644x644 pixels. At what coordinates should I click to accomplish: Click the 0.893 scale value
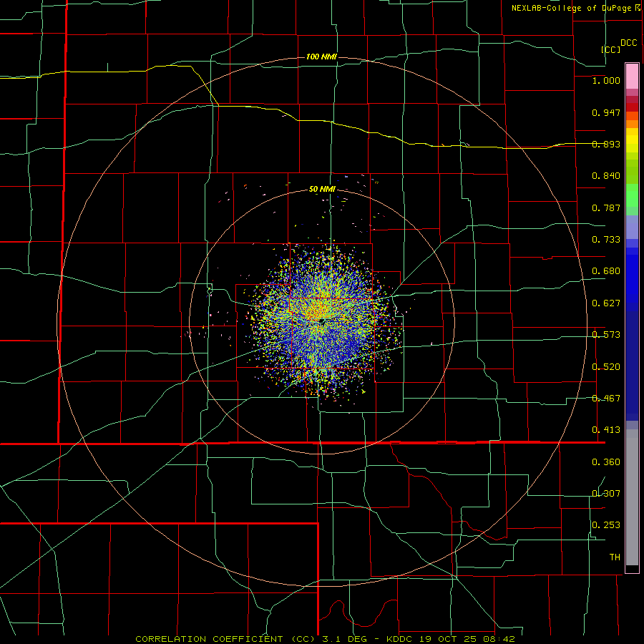(606, 144)
